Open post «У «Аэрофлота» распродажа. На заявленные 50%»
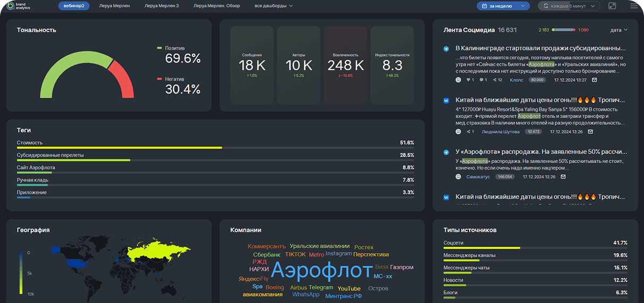This screenshot has width=644, height=303. pos(540,152)
